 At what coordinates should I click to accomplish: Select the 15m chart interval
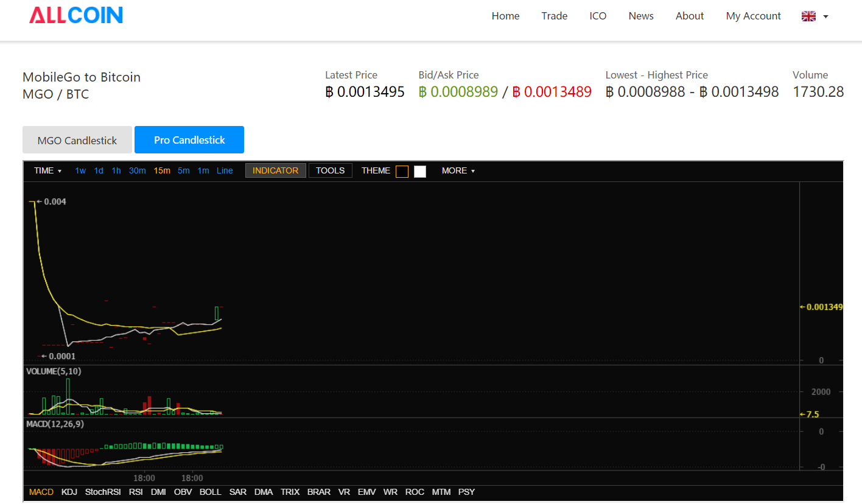click(162, 170)
